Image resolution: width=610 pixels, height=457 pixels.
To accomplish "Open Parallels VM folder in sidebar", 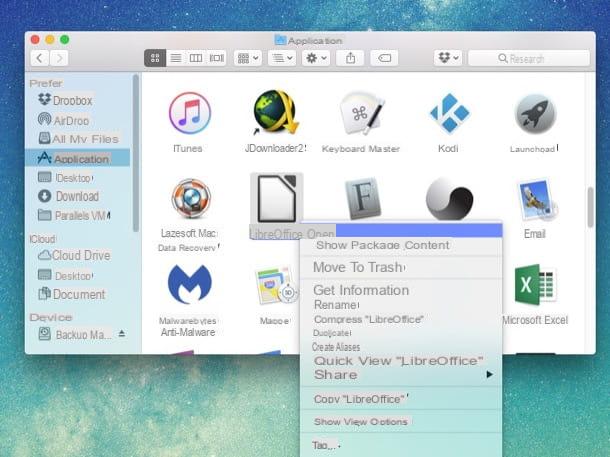I will tap(78, 215).
